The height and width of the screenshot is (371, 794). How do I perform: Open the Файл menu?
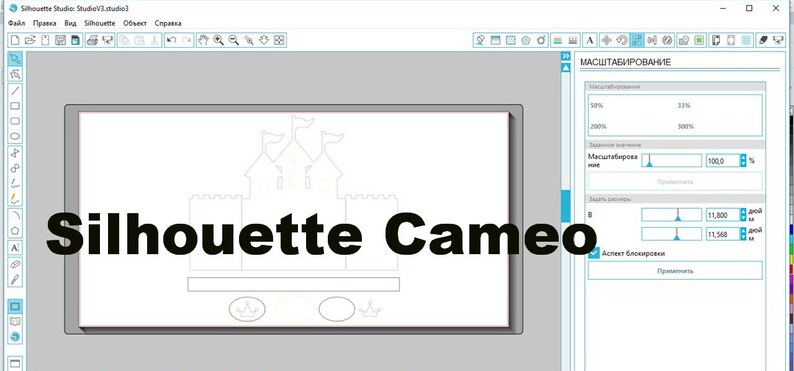tap(17, 23)
